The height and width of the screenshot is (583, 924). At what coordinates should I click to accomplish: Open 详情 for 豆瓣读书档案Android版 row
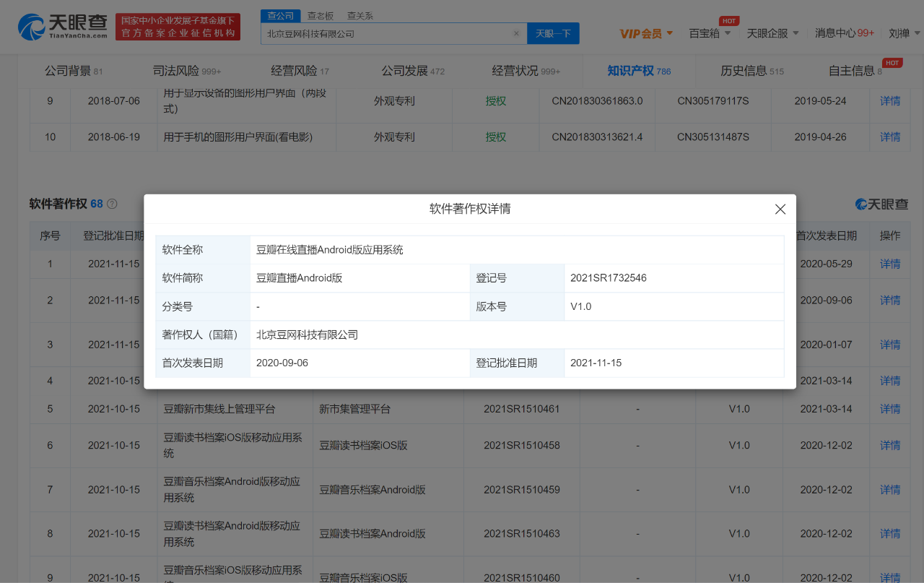(x=890, y=534)
